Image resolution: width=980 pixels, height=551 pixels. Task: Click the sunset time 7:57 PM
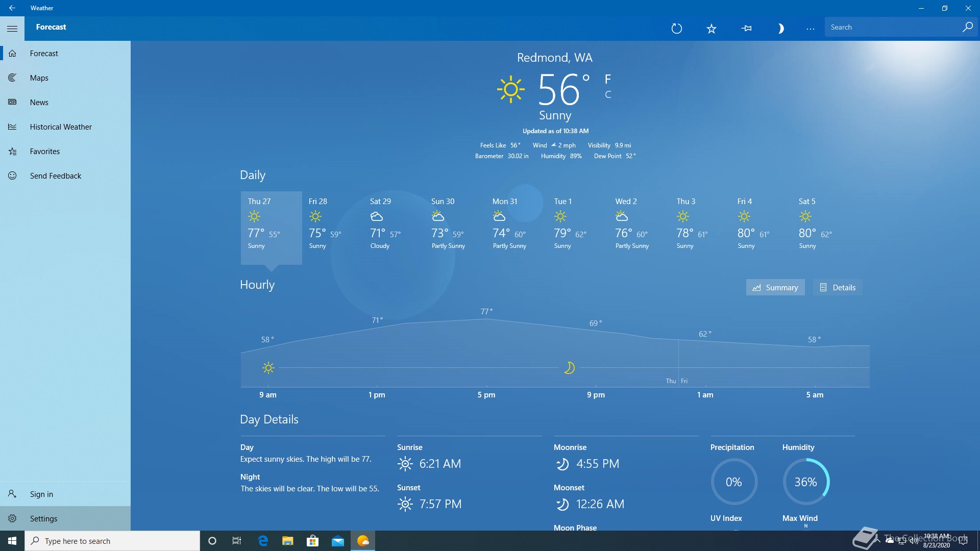tap(440, 504)
